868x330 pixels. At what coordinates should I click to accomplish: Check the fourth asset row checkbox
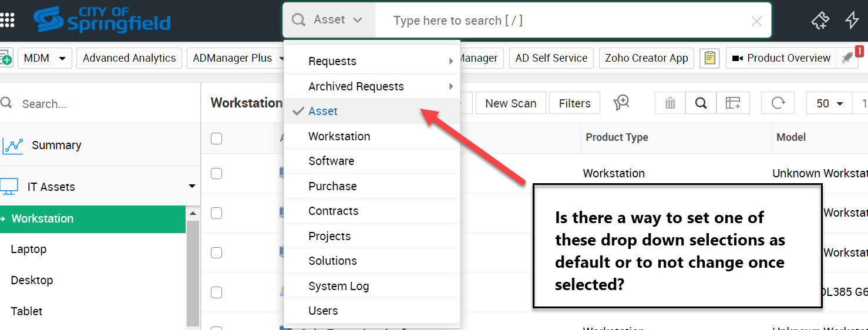(x=216, y=292)
